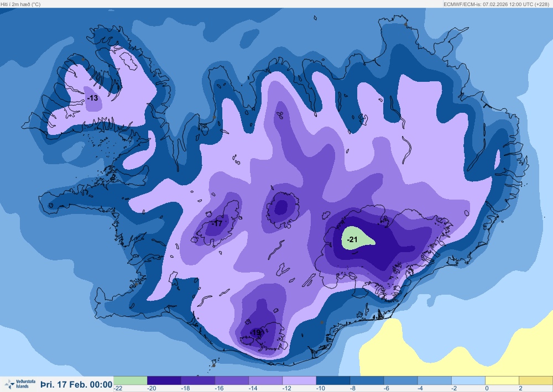Pick the darker yellow swatch right of 2
Viewport: 553px width, 392px height.
pos(536,380)
